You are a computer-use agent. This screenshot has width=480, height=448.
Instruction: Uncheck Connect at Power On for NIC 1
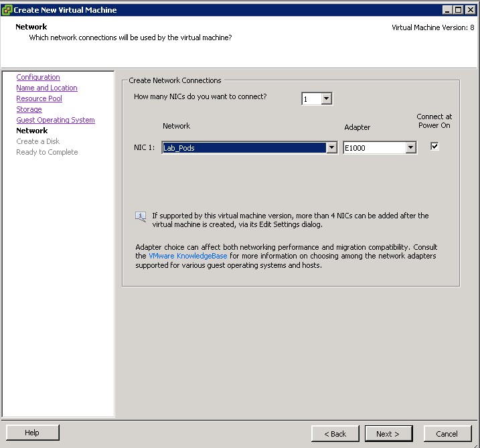coord(434,146)
